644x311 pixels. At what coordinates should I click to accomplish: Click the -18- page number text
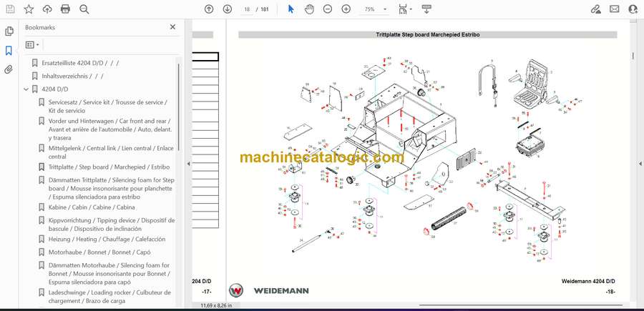click(x=610, y=291)
